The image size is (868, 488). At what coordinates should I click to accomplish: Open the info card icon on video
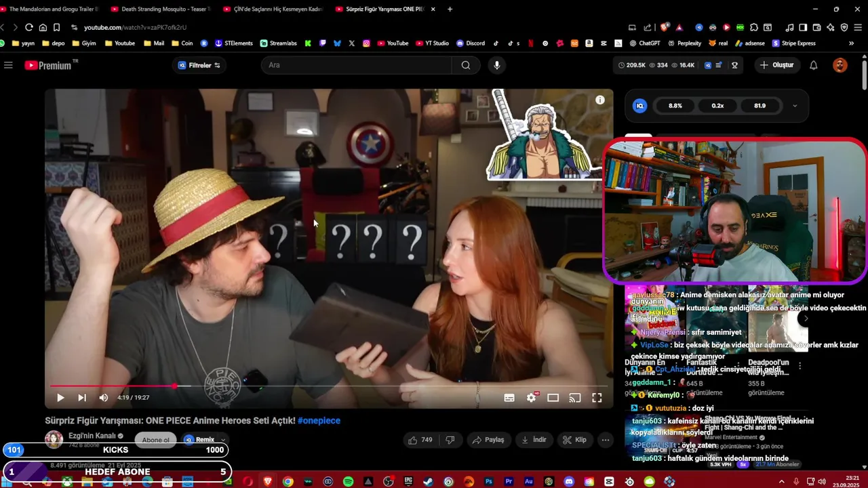pos(599,100)
